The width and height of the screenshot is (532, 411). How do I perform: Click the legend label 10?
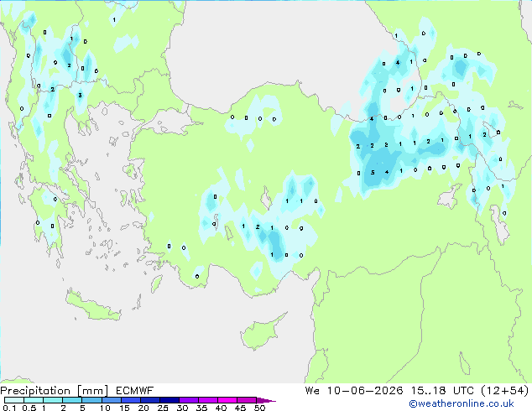click(x=105, y=408)
